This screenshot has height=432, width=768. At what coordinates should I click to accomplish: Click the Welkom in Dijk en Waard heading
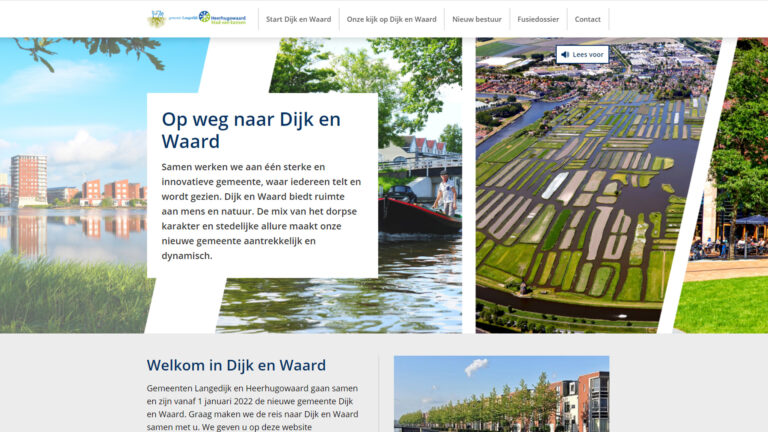(236, 366)
